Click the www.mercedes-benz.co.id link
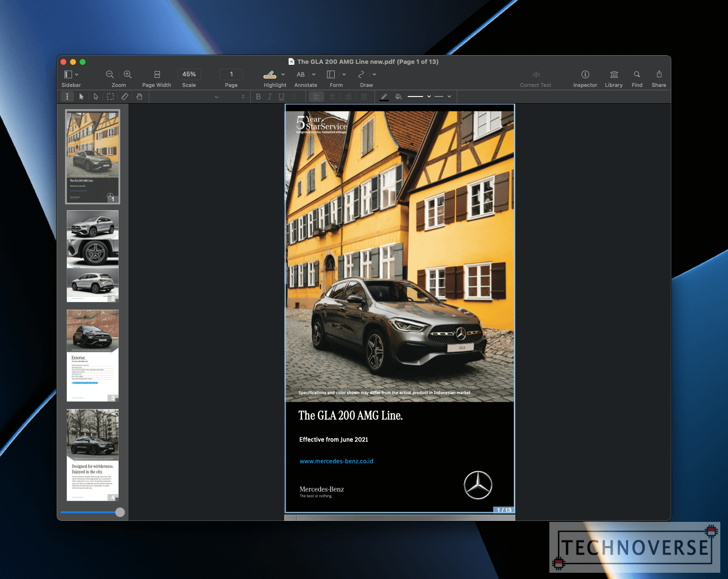 click(x=336, y=461)
